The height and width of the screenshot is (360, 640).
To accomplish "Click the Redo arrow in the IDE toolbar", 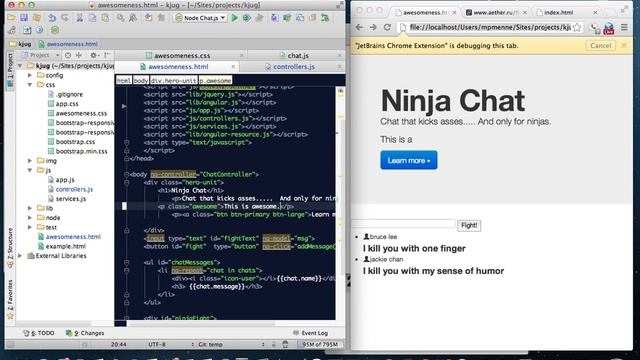I will (x=65, y=18).
